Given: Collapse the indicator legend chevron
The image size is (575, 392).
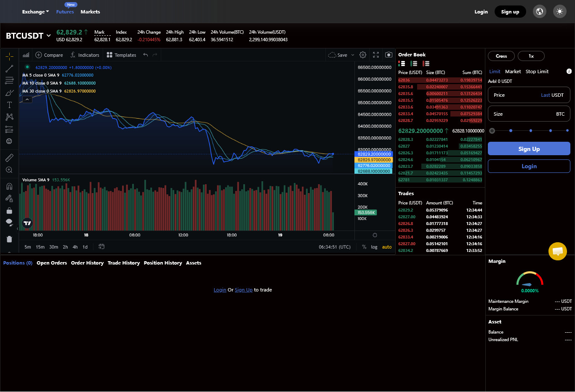Looking at the screenshot, I should 27,100.
